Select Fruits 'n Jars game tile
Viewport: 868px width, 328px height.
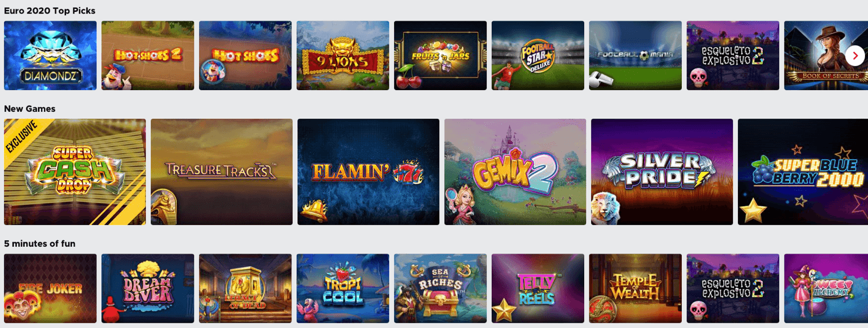pos(440,55)
